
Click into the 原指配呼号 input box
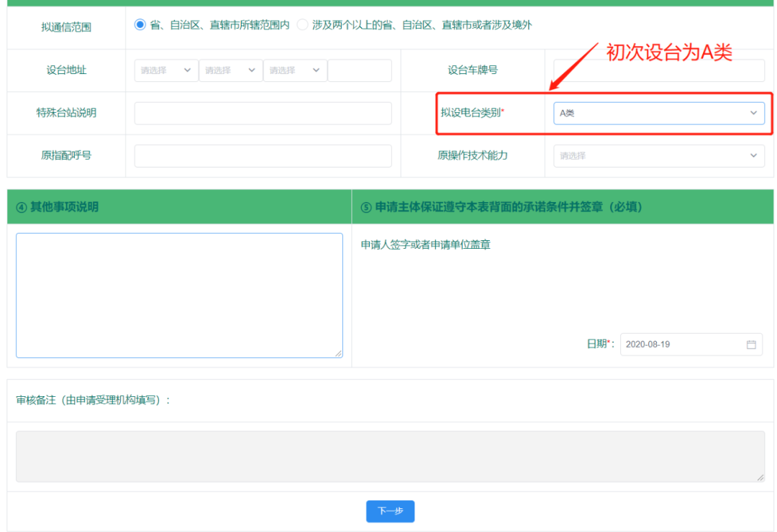263,155
